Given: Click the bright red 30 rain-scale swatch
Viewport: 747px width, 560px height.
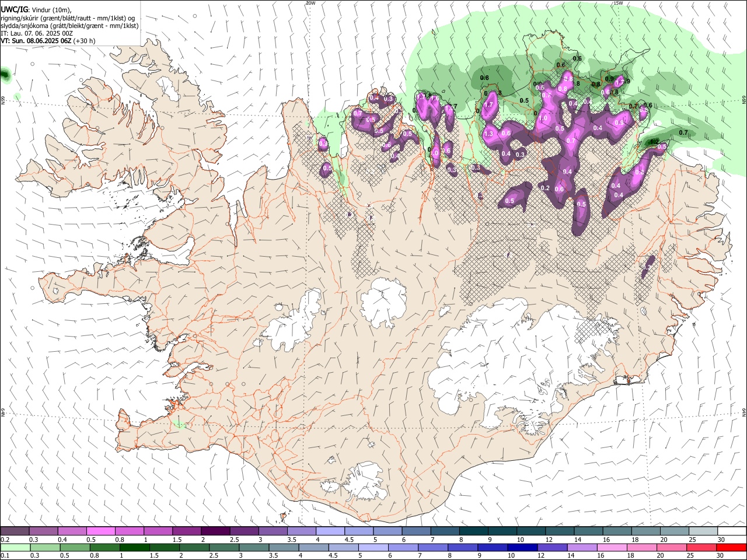Looking at the screenshot, I should pyautogui.click(x=731, y=548).
